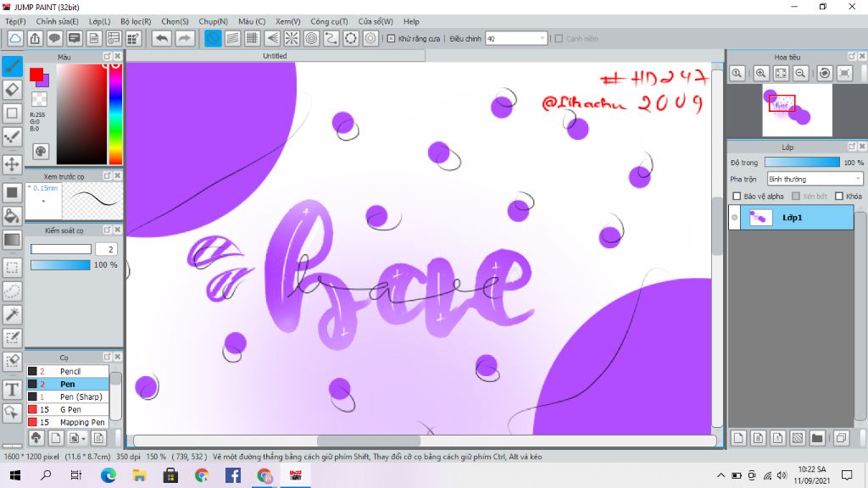The image size is (868, 488).
Task: Select the Dot pen tool
Action: coord(12,136)
